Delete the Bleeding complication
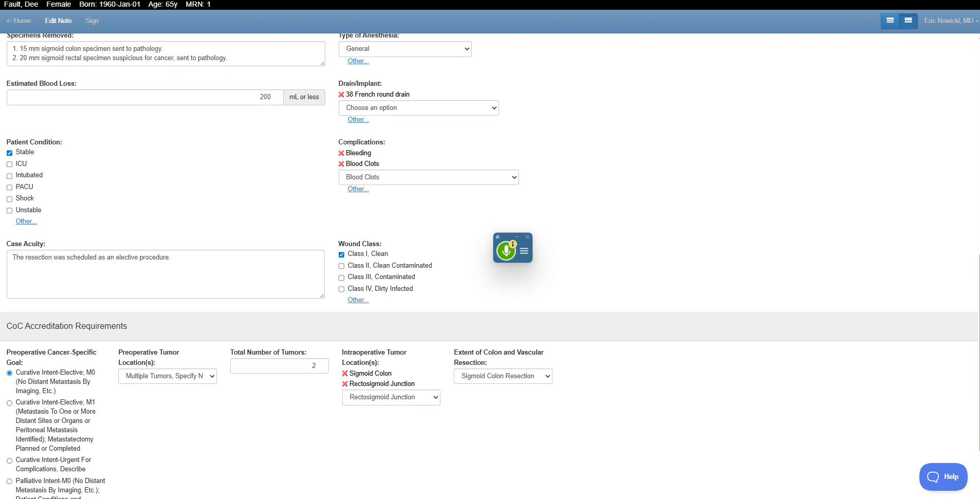The width and height of the screenshot is (980, 499). (x=341, y=153)
